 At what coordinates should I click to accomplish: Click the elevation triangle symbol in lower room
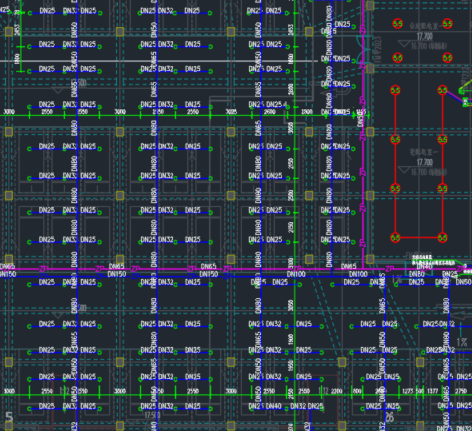click(x=404, y=170)
